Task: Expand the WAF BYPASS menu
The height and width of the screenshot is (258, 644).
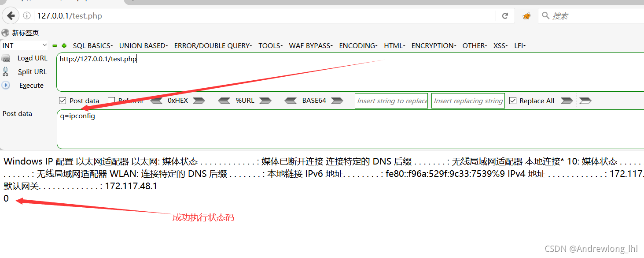Action: tap(311, 45)
